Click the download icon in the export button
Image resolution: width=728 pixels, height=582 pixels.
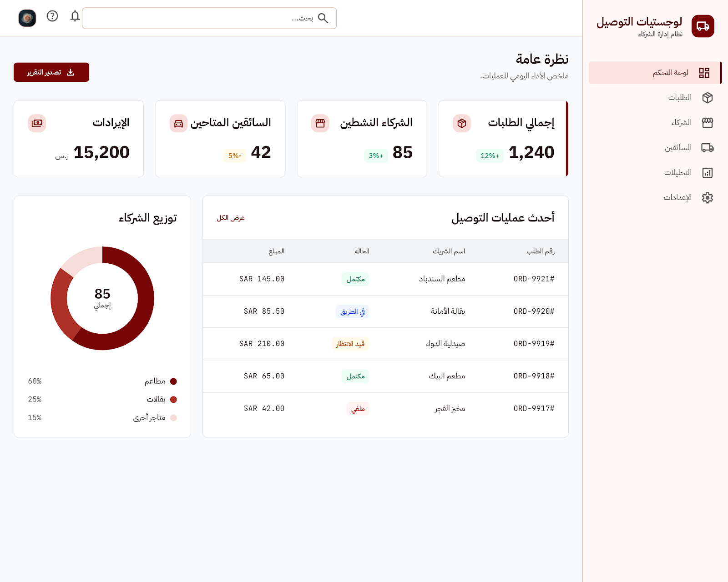coord(71,72)
